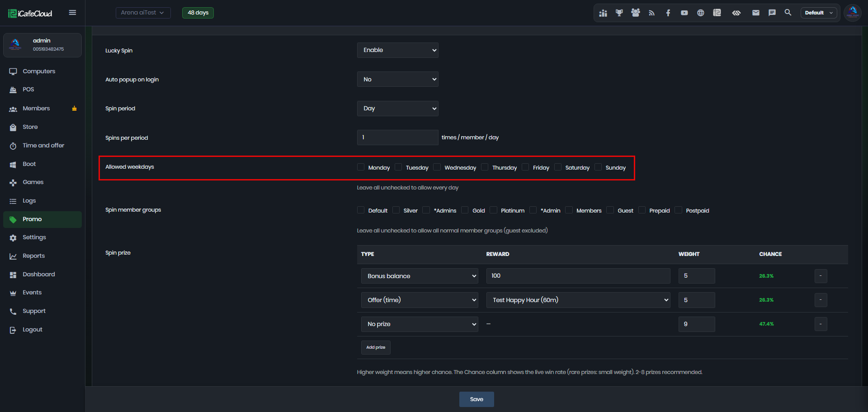This screenshot has height=412, width=868.
Task: Open the YouTube icon in header
Action: click(684, 13)
